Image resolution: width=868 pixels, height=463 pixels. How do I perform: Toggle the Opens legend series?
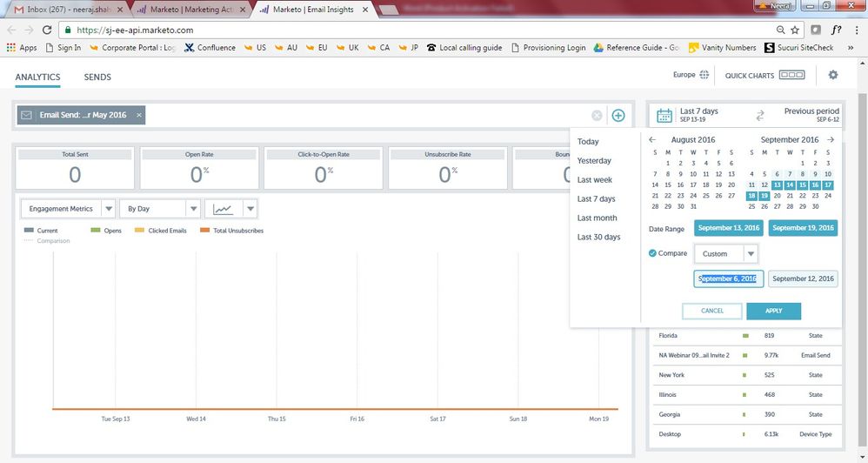point(96,231)
